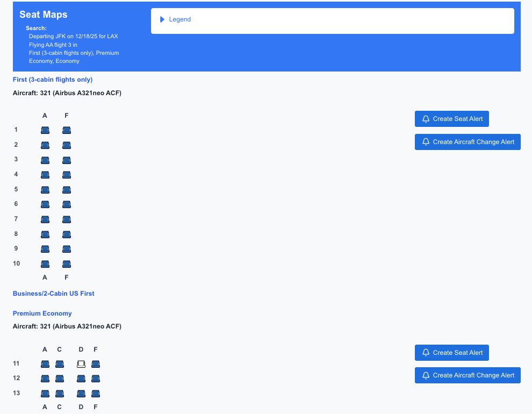Click seat 3F in First class
The height and width of the screenshot is (414, 532).
tap(67, 160)
